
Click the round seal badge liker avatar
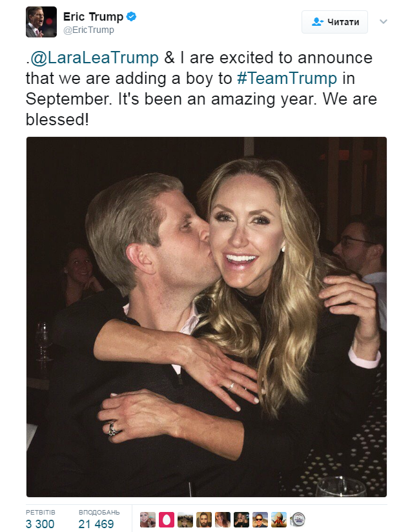[x=298, y=520]
